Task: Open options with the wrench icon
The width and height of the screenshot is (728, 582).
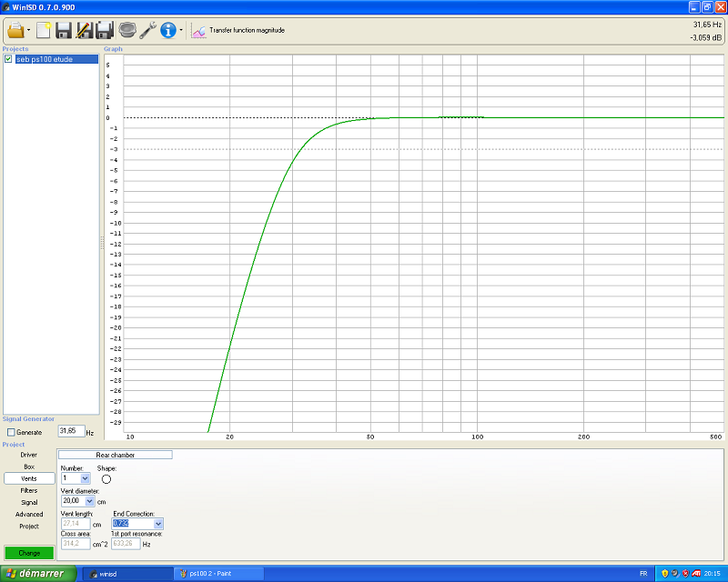Action: pyautogui.click(x=147, y=30)
